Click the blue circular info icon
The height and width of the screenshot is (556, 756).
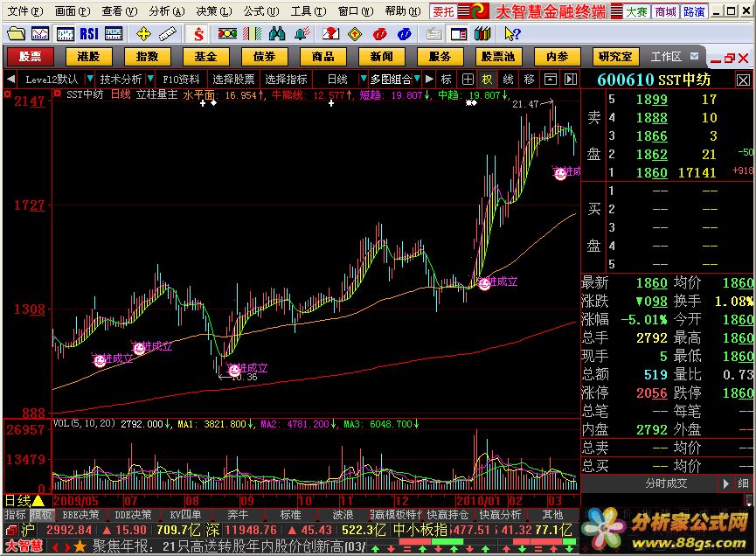coord(405,34)
